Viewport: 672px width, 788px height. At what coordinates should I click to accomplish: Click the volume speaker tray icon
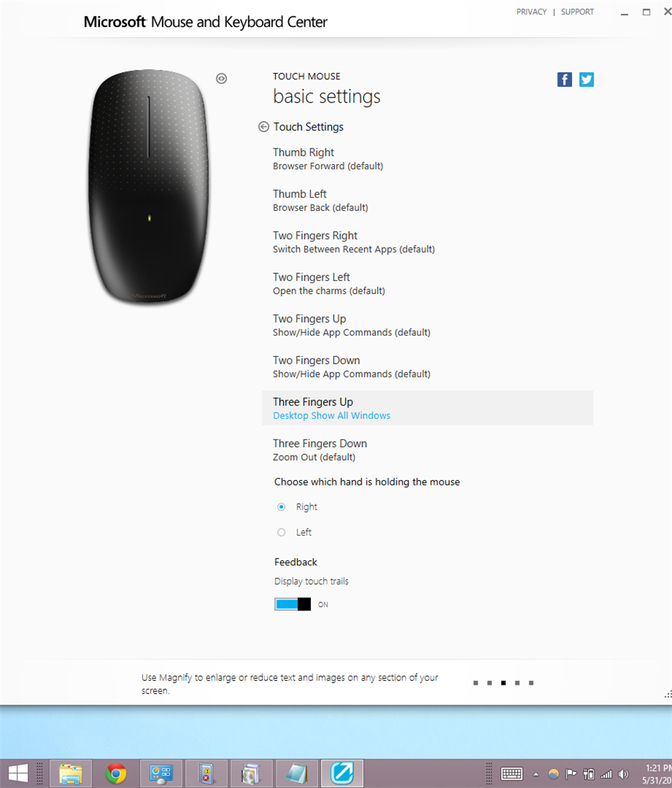[624, 774]
